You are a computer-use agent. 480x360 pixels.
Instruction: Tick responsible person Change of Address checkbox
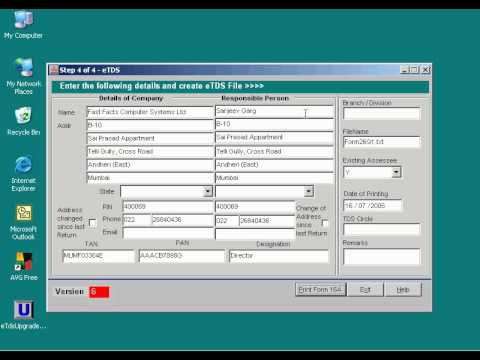coord(325,223)
